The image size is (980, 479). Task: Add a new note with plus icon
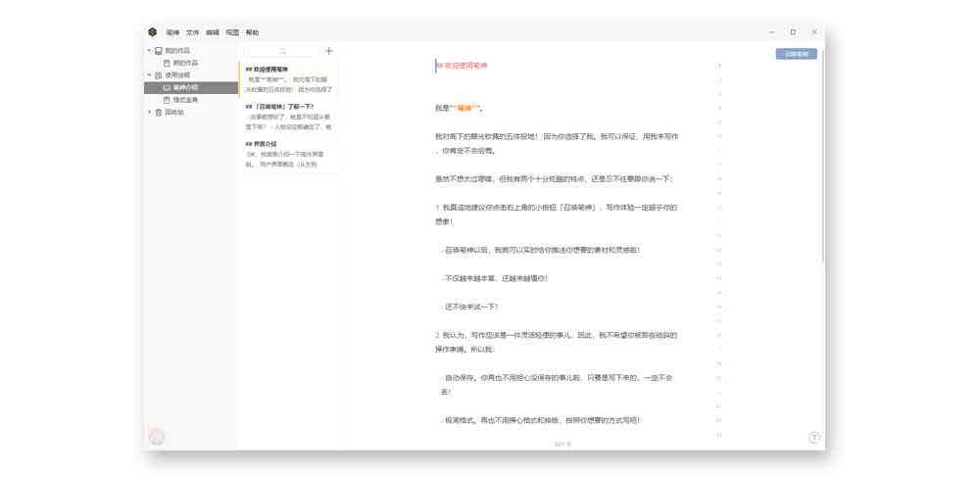coord(329,51)
